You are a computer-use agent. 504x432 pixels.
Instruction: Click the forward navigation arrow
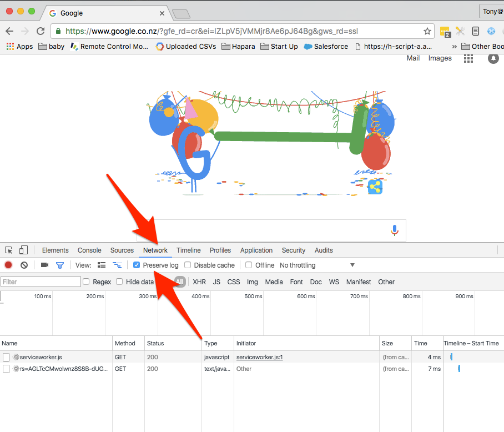click(x=25, y=31)
